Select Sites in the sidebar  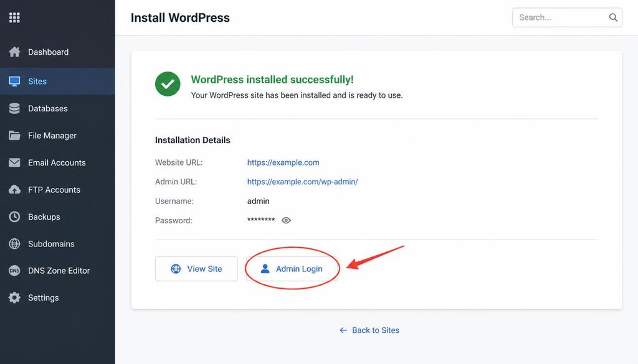pos(57,82)
